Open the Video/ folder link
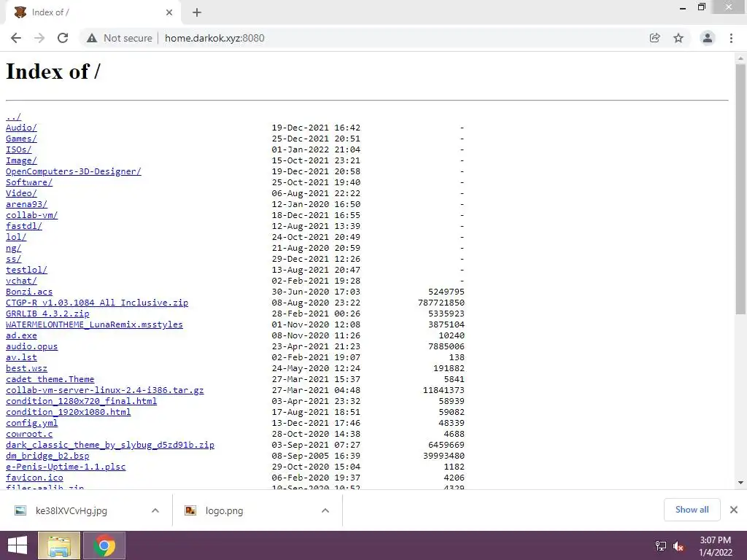Viewport: 747px width, 560px height. 21,193
